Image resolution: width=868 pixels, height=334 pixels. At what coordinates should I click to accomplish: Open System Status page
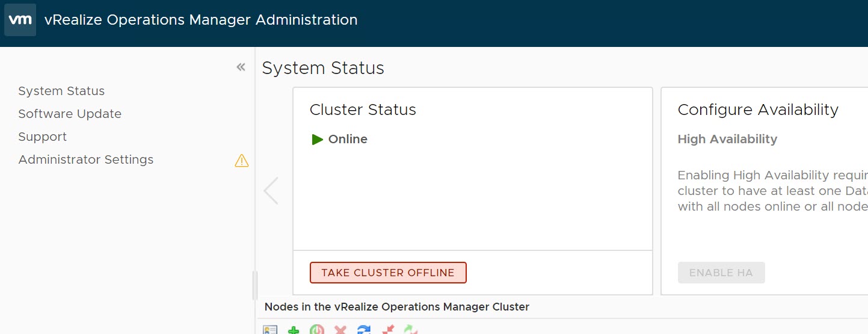61,91
